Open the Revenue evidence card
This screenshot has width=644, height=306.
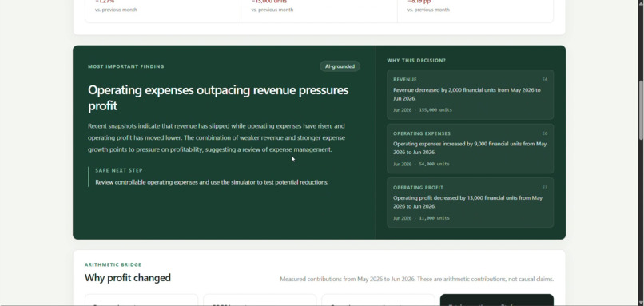click(x=470, y=94)
